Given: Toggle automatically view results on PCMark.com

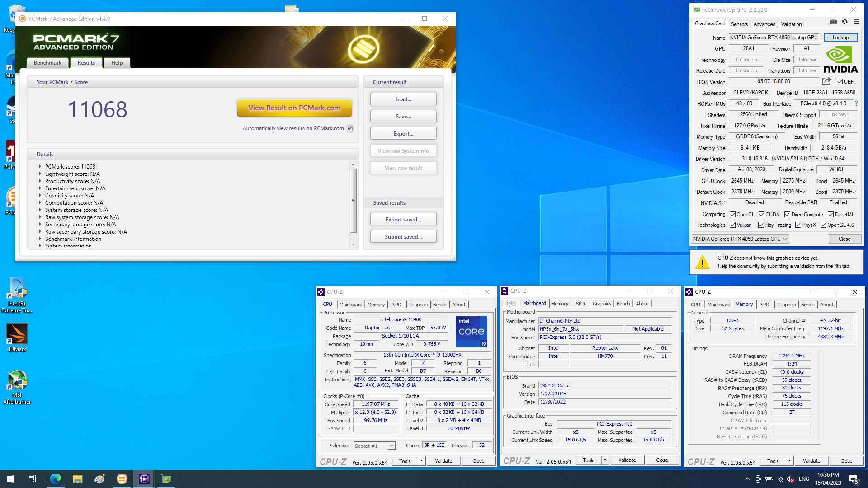Looking at the screenshot, I should pyautogui.click(x=350, y=129).
